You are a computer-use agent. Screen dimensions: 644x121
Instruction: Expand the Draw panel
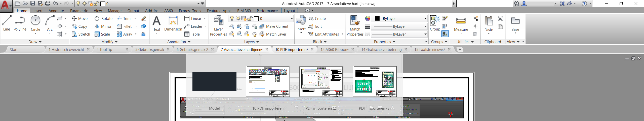tap(35, 42)
